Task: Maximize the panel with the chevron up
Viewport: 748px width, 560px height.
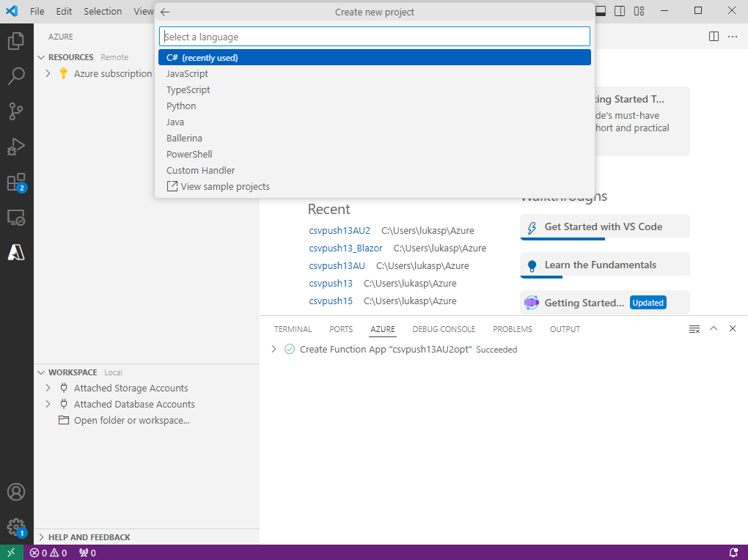Action: click(714, 329)
